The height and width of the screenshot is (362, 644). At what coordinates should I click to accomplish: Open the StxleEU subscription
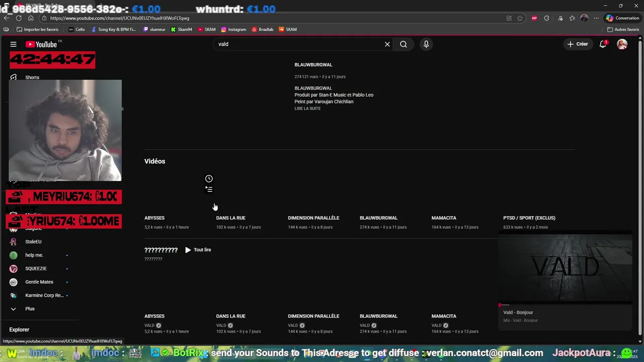pyautogui.click(x=33, y=242)
